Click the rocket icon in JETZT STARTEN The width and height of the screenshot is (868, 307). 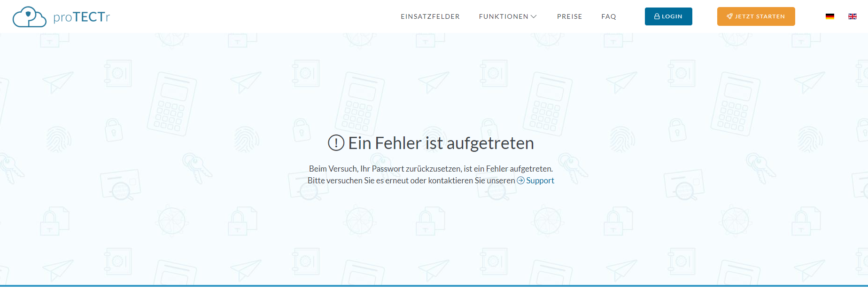729,16
